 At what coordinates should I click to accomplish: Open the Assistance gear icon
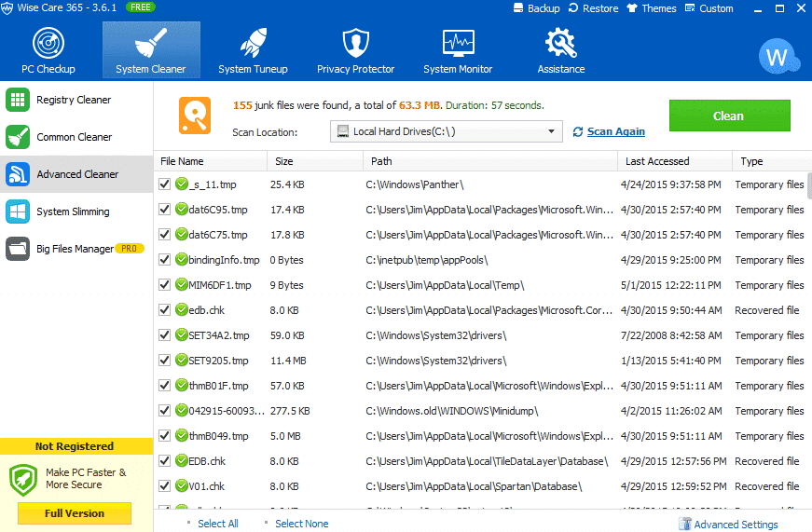pyautogui.click(x=561, y=43)
